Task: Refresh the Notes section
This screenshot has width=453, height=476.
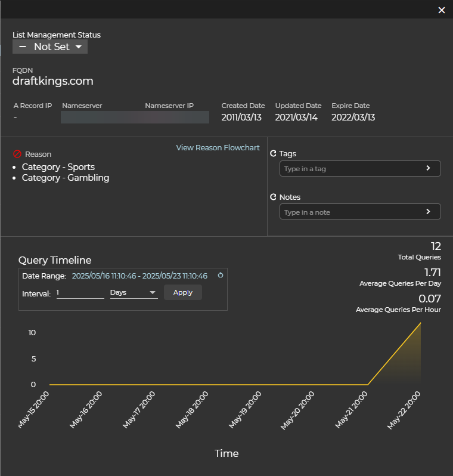Action: coord(273,197)
